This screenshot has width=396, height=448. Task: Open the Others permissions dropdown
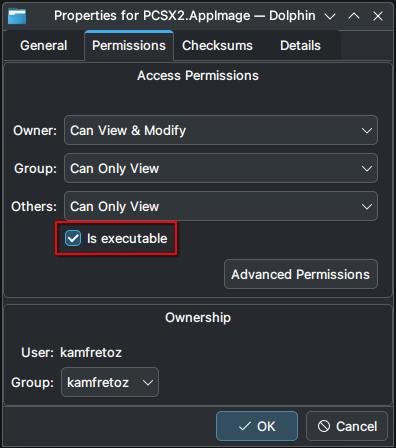[x=221, y=206]
